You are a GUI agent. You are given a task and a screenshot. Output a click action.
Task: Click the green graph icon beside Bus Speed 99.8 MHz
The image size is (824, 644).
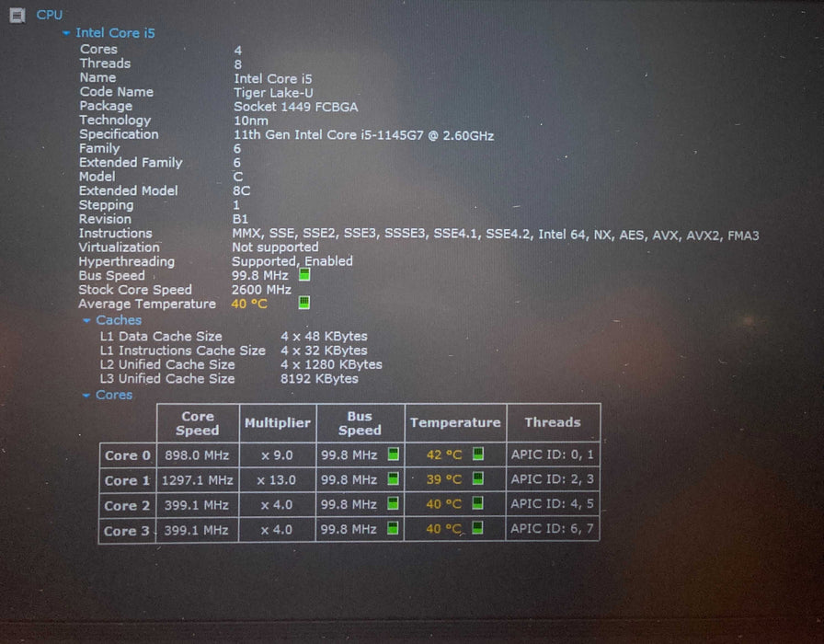pyautogui.click(x=304, y=275)
